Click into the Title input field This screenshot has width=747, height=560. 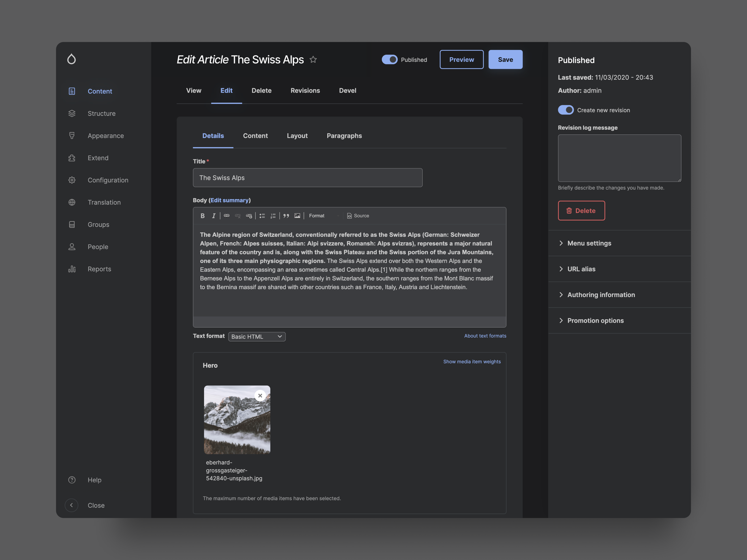click(307, 178)
